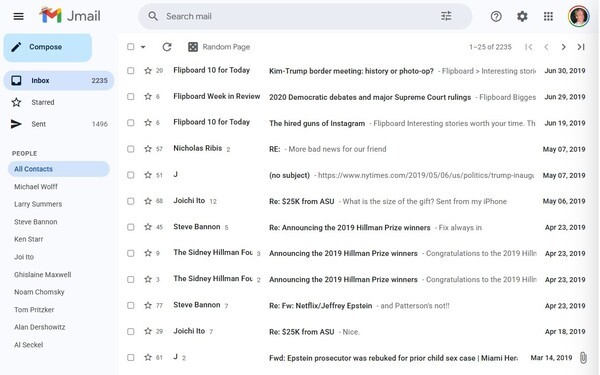The image size is (600, 375).
Task: Filter by contact Al Seckel
Action: click(28, 345)
